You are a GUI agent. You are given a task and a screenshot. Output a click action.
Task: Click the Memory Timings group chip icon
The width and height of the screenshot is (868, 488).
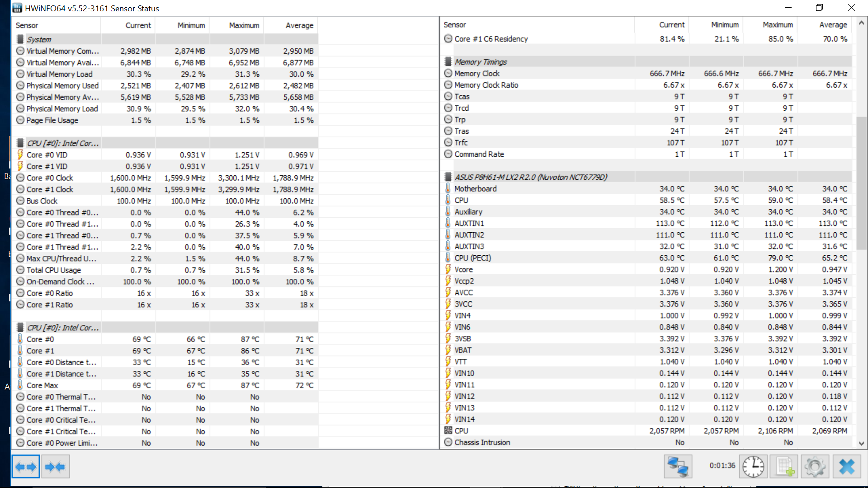pyautogui.click(x=448, y=62)
